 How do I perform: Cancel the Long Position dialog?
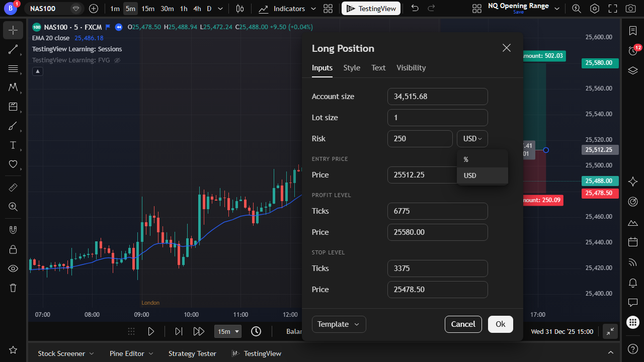coord(463,324)
